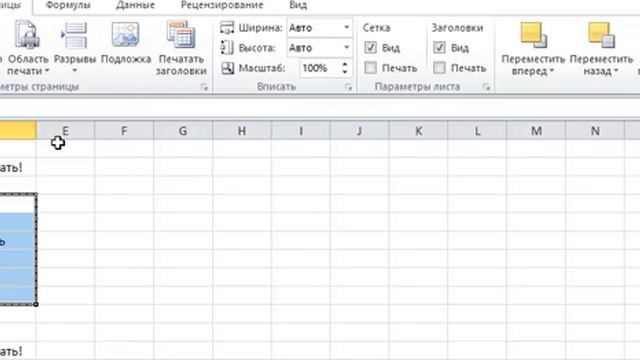Click the Масштаб 100% input field

[x=320, y=68]
